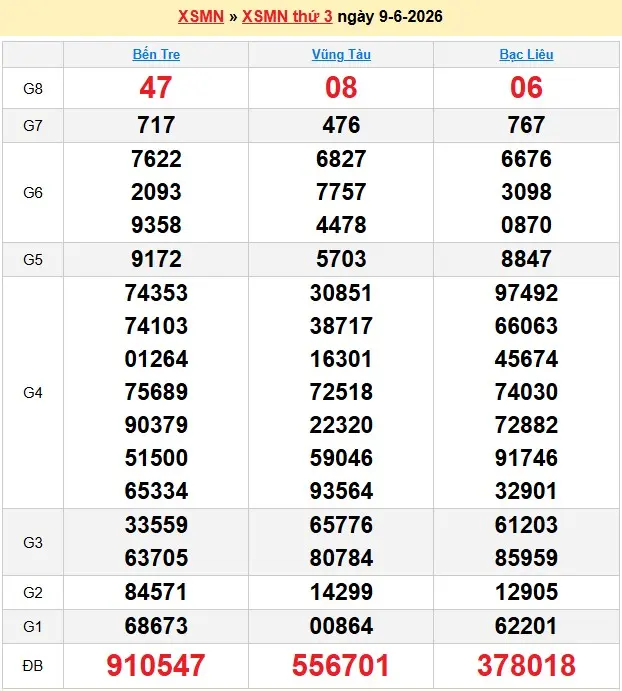Click G4 number 22320

341,425
